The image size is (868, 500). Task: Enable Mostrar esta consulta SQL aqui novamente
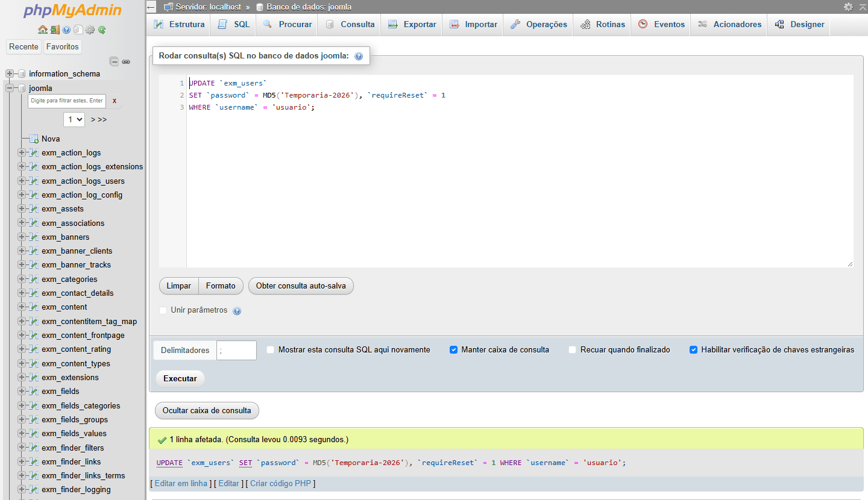tap(271, 349)
